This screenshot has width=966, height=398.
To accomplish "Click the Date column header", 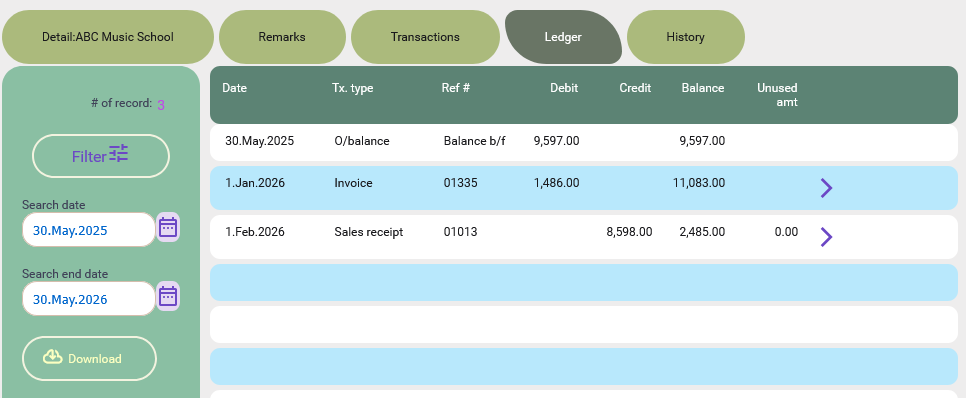I will coord(234,88).
